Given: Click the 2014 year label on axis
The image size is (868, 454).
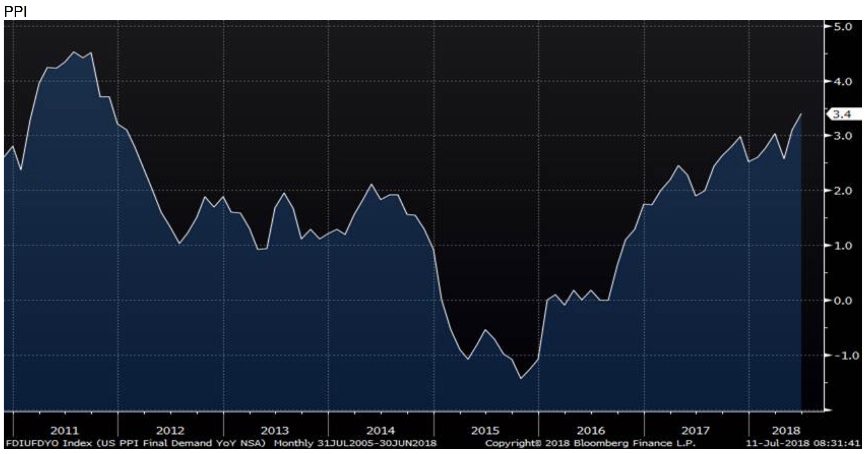Looking at the screenshot, I should point(380,430).
